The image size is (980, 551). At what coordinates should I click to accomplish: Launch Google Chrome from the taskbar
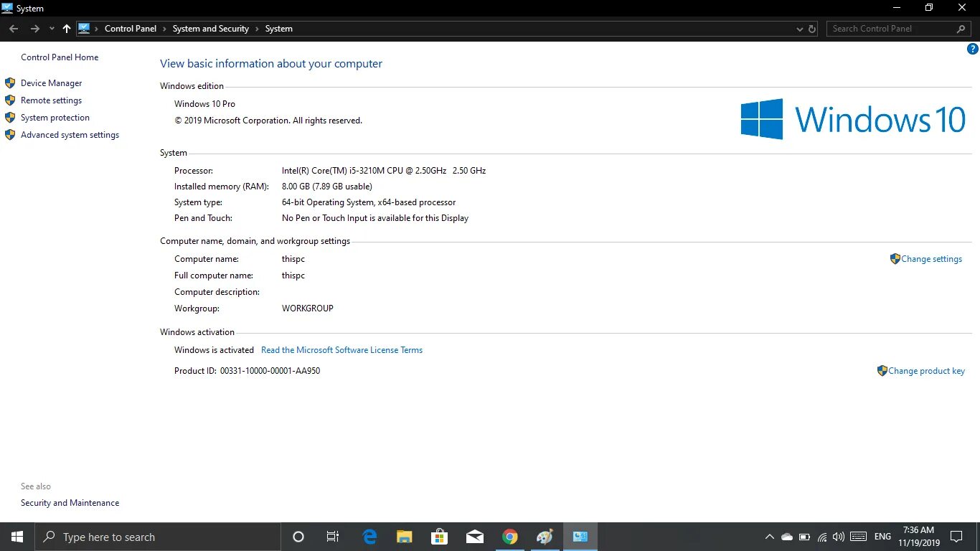[x=510, y=536]
